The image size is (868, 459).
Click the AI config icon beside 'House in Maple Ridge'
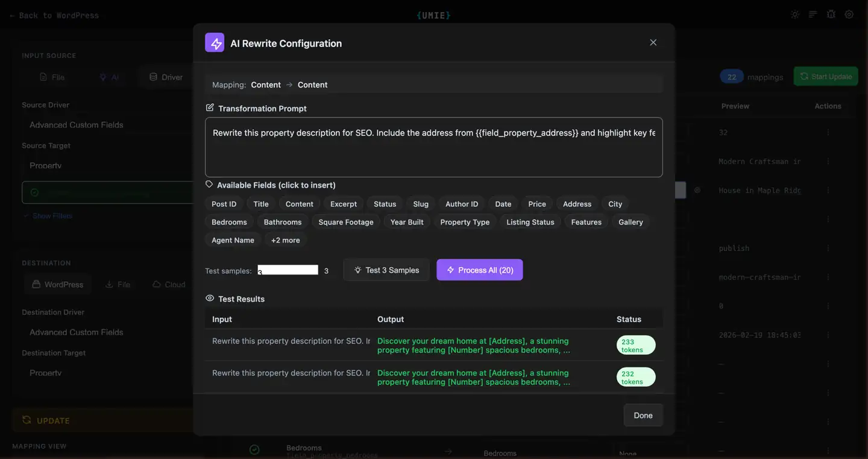697,190
